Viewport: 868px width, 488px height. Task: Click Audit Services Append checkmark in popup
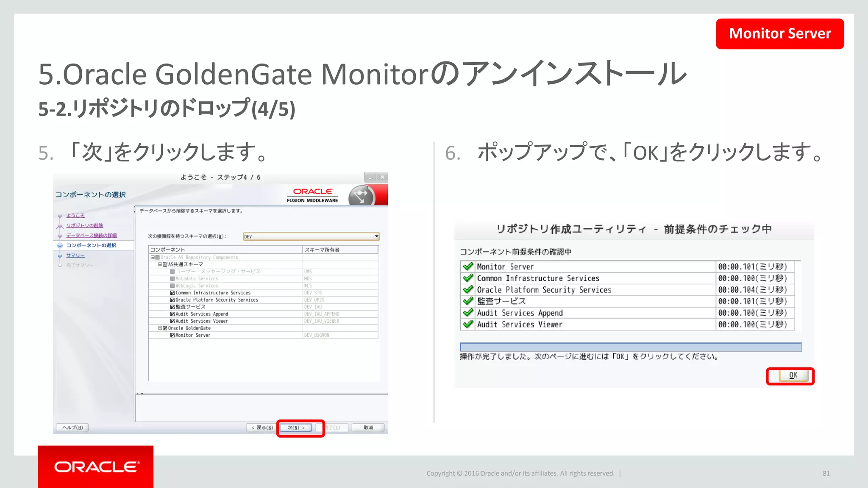[468, 313]
